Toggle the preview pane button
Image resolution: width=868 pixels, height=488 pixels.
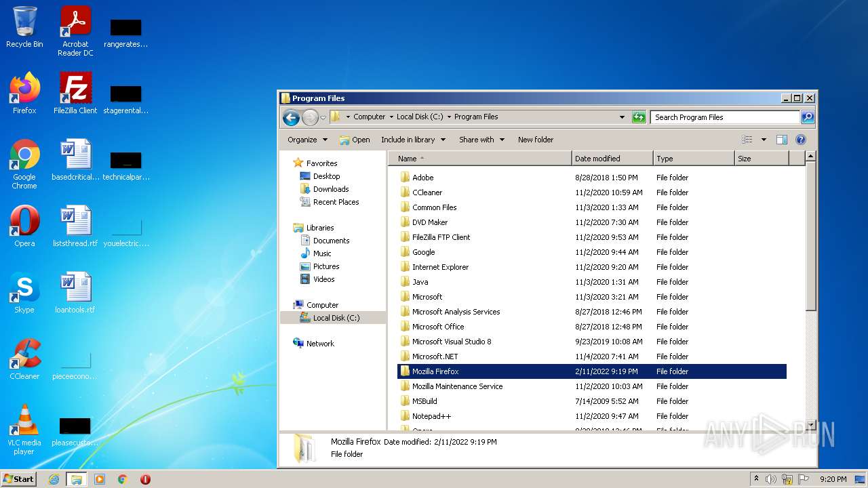pos(781,140)
